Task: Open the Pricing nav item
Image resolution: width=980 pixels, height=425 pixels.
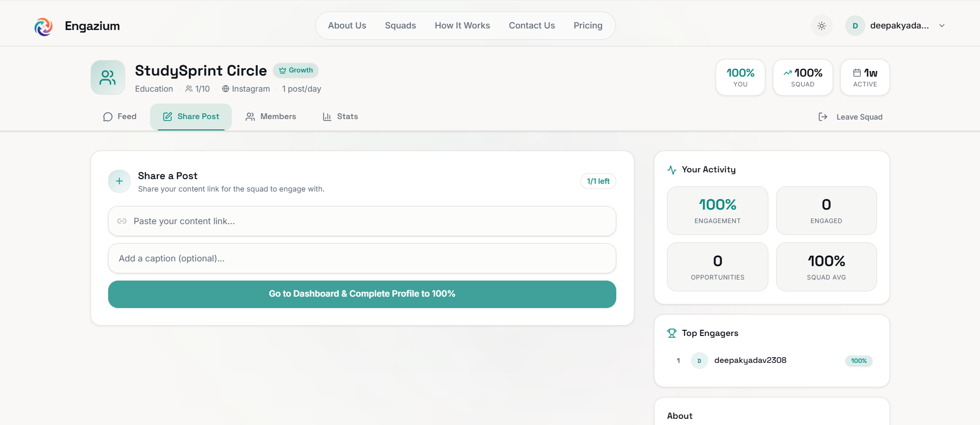Action: tap(588, 25)
